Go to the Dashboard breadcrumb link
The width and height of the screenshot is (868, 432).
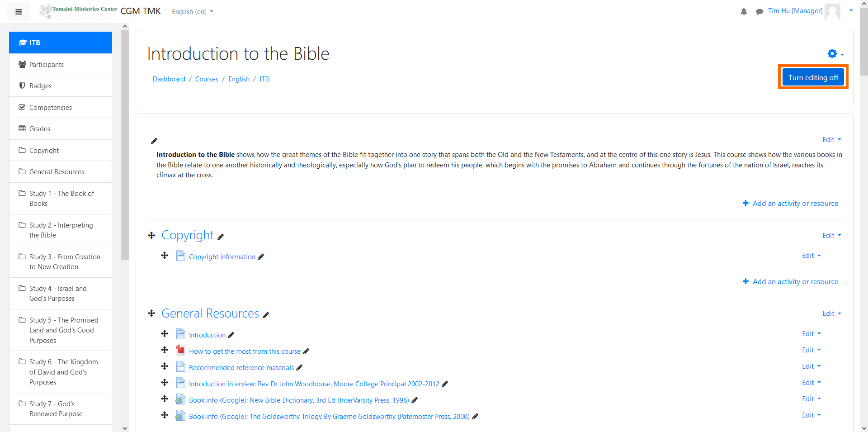click(x=169, y=79)
